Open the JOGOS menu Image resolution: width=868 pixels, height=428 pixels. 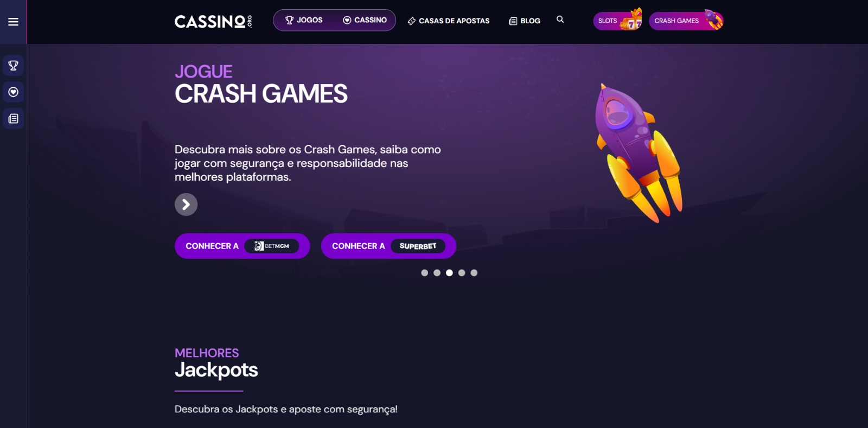304,20
